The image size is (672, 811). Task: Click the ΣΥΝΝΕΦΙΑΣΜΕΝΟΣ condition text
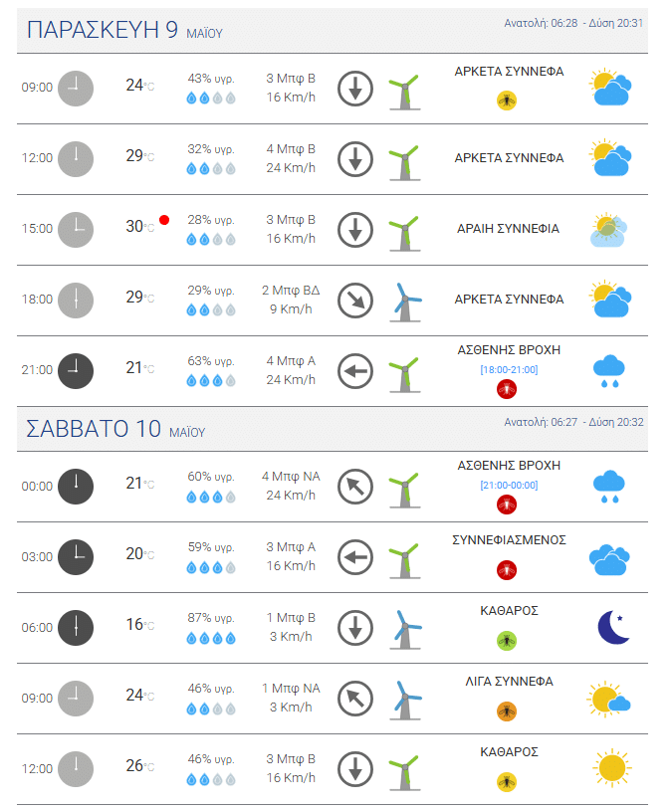[x=509, y=540]
